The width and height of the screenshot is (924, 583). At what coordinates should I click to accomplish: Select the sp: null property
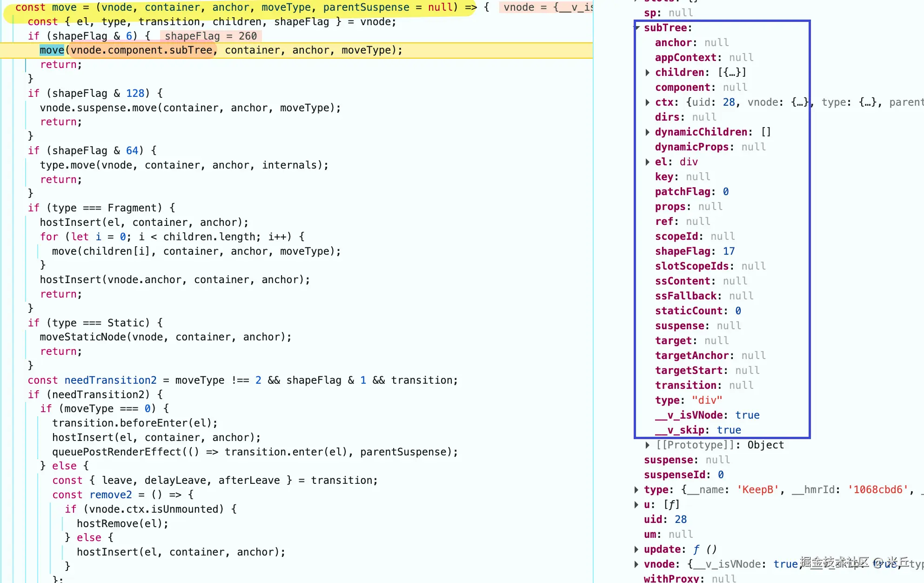pyautogui.click(x=668, y=13)
